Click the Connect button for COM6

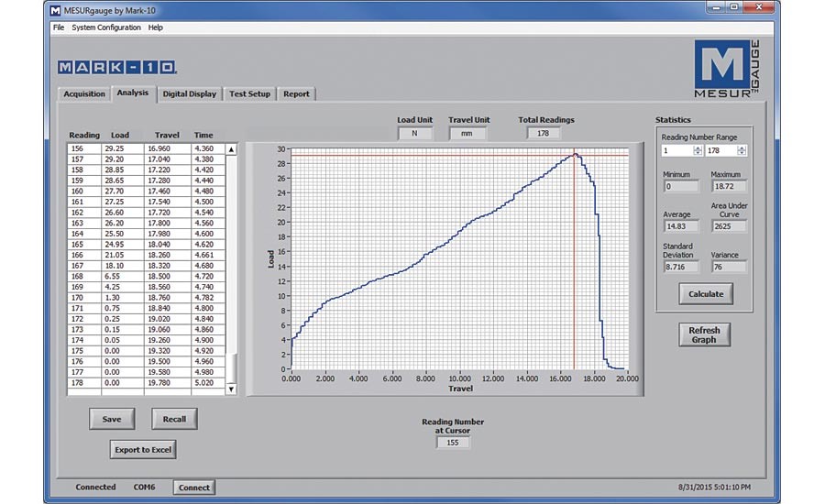193,488
